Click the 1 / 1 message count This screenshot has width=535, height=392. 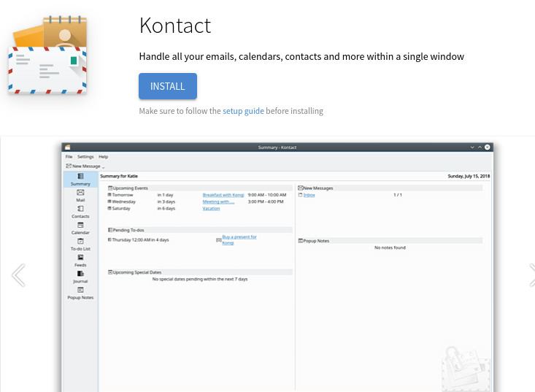click(398, 195)
